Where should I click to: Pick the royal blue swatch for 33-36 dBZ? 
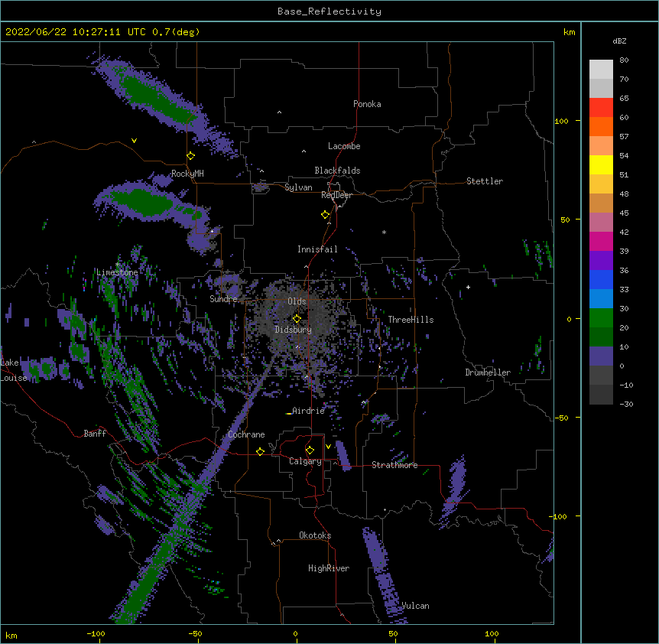[x=601, y=279]
